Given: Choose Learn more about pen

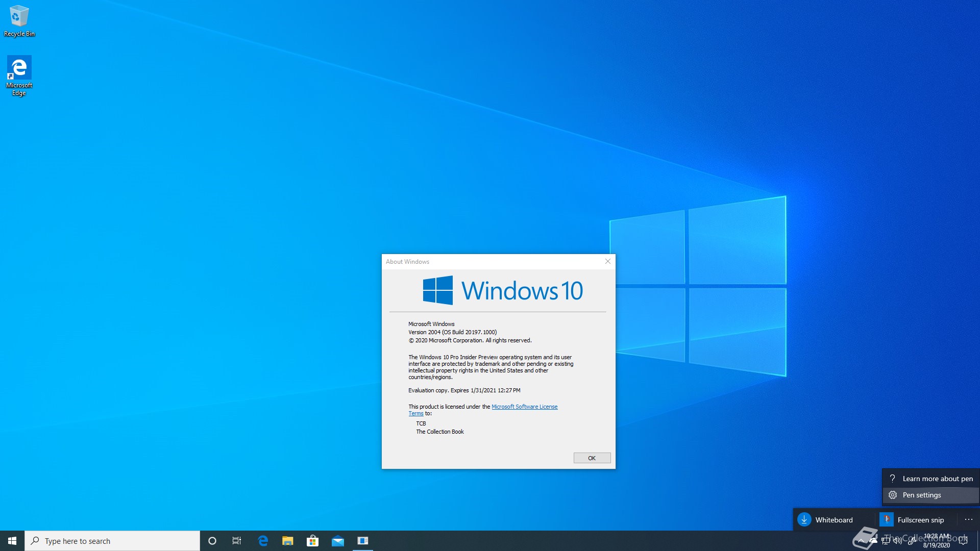Looking at the screenshot, I should [x=931, y=479].
